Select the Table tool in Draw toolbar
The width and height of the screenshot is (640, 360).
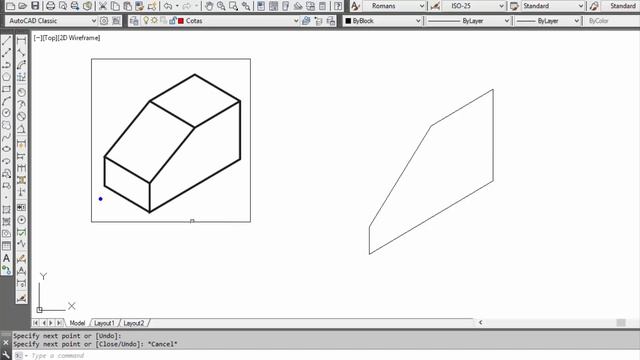(x=7, y=246)
